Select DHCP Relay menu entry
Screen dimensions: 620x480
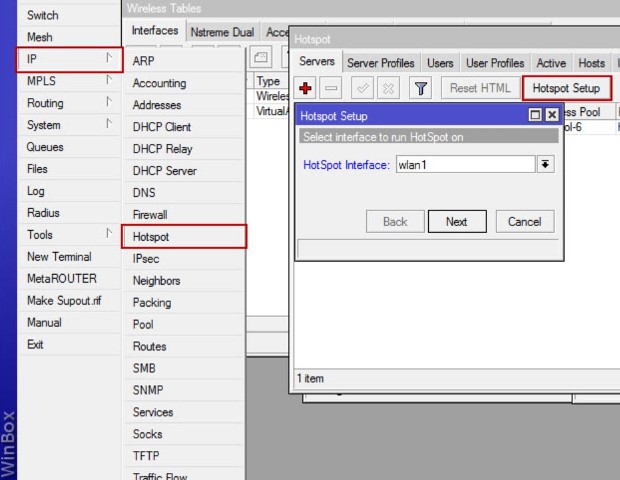pos(184,149)
